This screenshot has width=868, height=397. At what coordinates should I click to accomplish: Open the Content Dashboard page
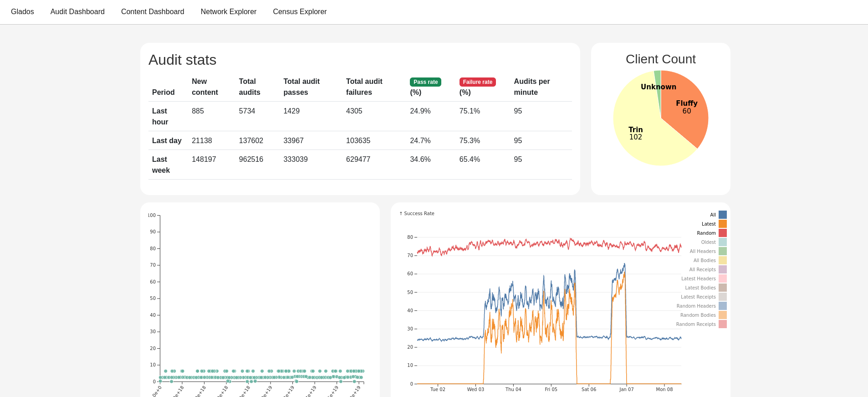click(153, 12)
